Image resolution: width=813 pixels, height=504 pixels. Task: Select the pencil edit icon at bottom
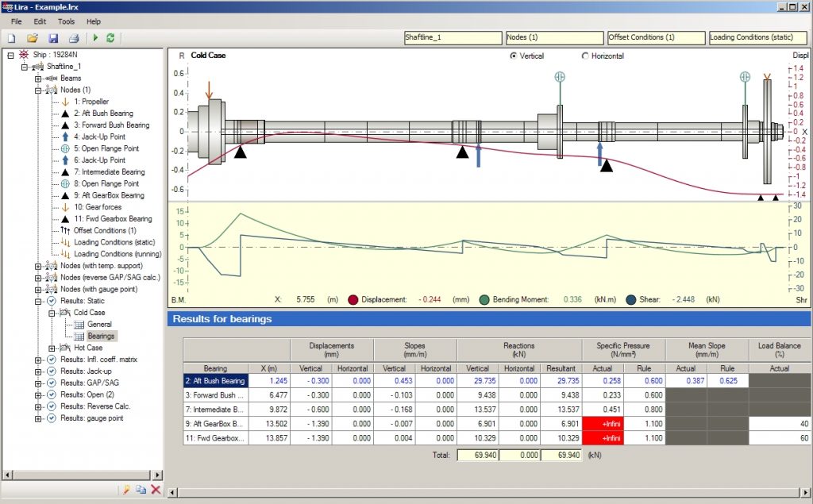(x=126, y=490)
